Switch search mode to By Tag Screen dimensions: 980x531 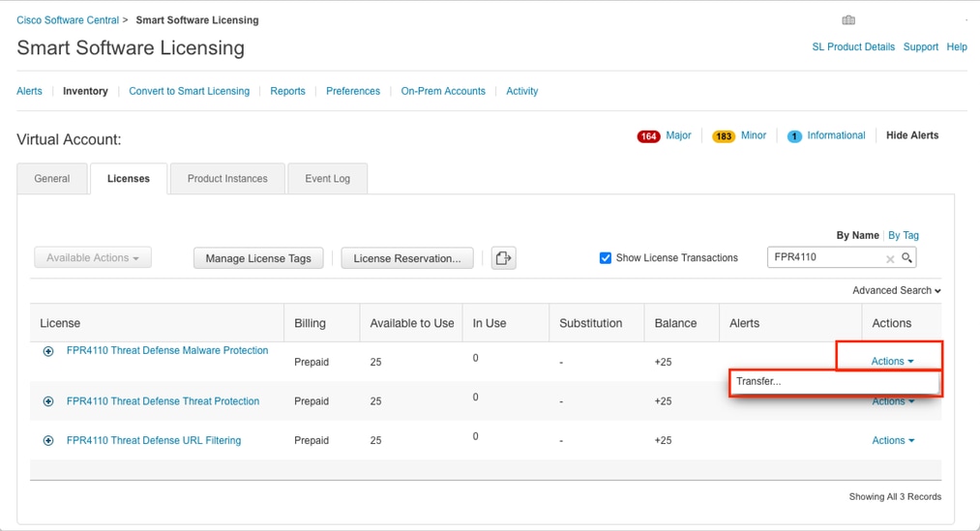904,235
